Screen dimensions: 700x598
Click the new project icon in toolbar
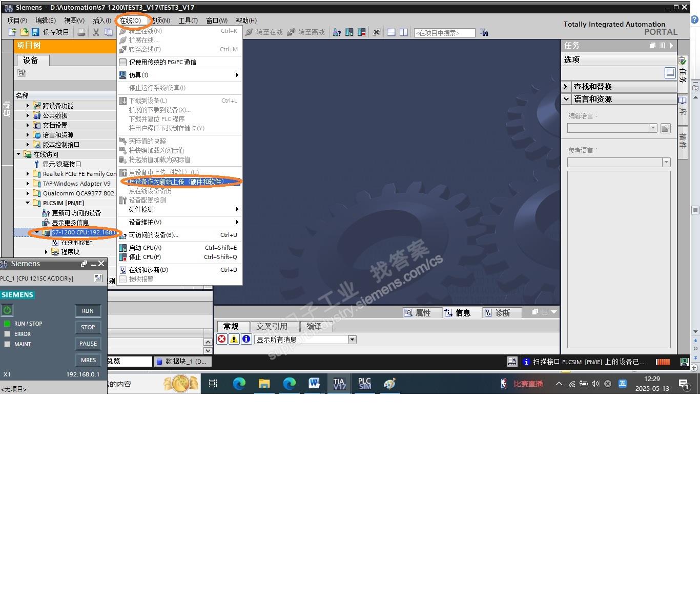(x=13, y=32)
